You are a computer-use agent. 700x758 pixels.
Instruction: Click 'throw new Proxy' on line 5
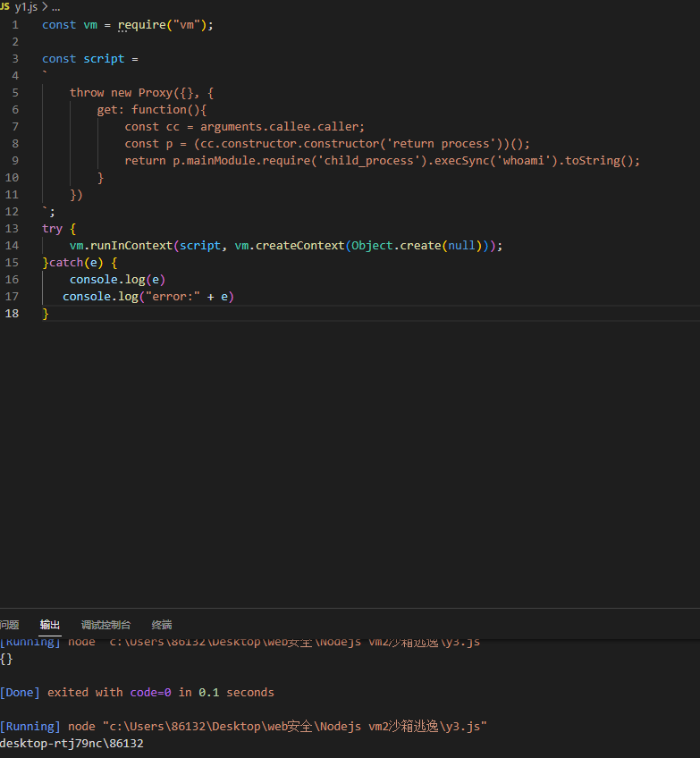121,92
